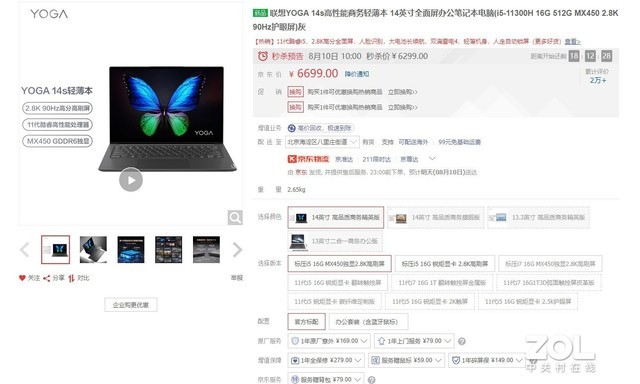
Task: Expand the JD logistics options chevron after 京尊达
Action: point(432,158)
